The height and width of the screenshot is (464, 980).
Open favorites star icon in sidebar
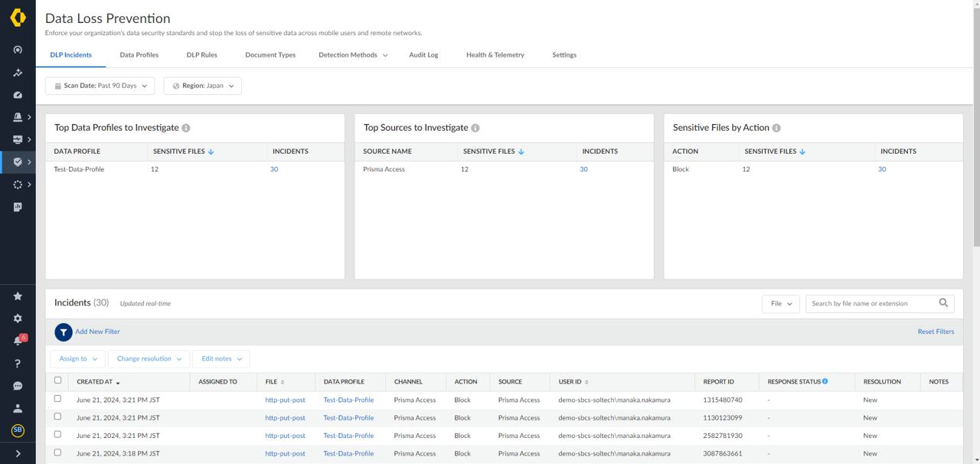coord(18,296)
